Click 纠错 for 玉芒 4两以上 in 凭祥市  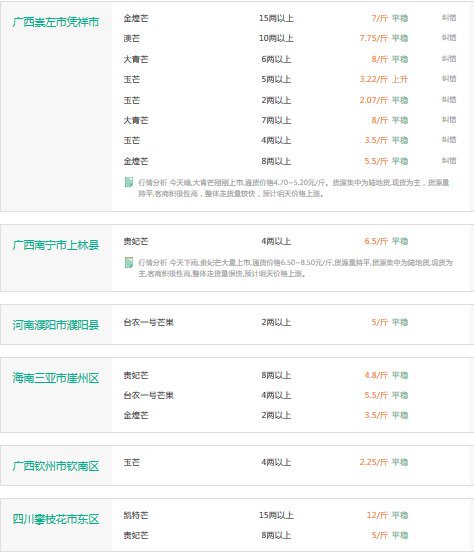pos(449,140)
